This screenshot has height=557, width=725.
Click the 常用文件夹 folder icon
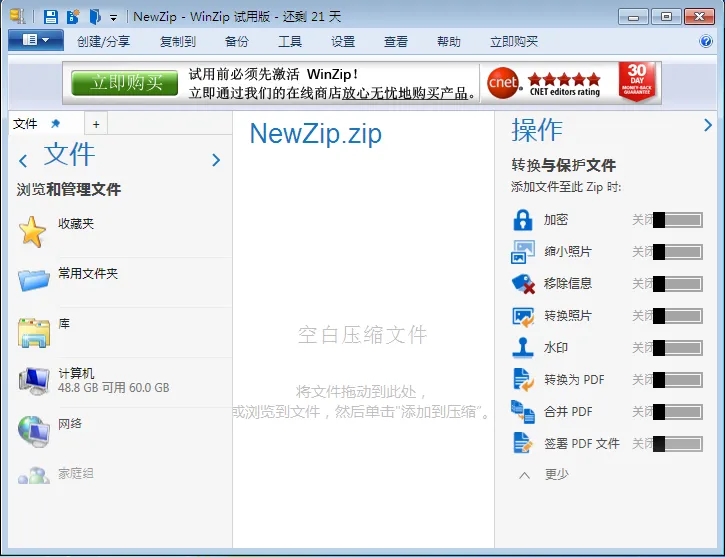click(x=34, y=280)
